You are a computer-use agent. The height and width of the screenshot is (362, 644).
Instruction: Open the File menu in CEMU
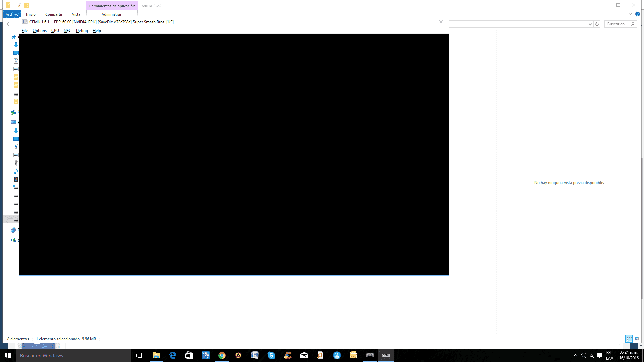[25, 31]
